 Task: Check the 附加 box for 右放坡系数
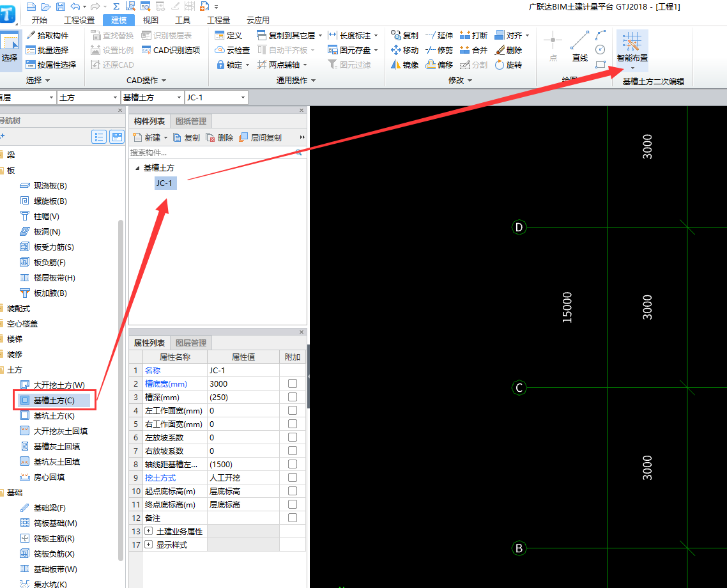point(293,451)
